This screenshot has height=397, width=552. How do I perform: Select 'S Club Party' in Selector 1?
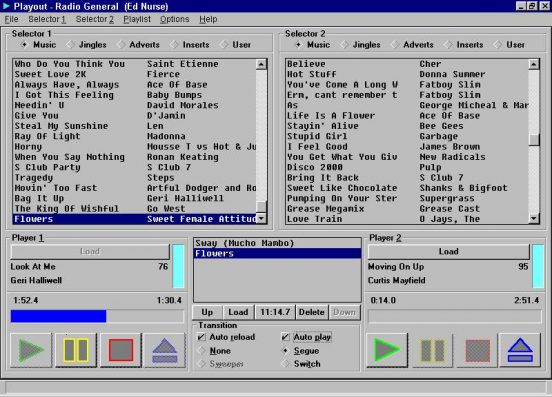point(134,168)
